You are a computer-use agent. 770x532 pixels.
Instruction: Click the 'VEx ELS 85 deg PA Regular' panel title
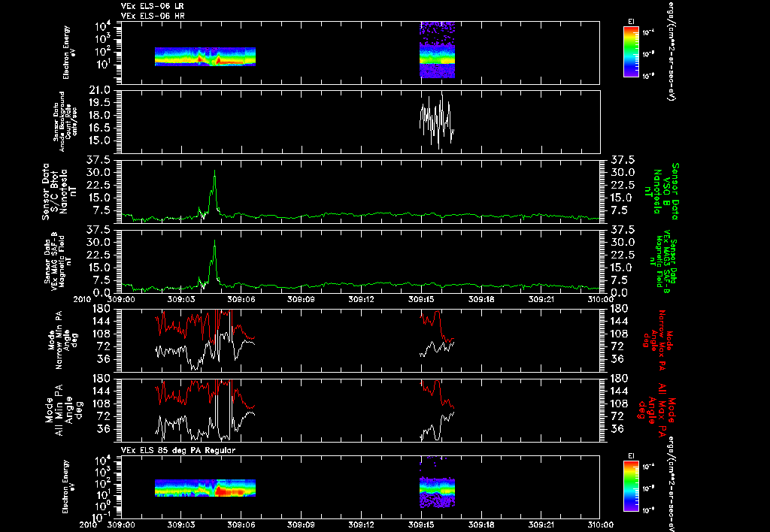tap(178, 450)
